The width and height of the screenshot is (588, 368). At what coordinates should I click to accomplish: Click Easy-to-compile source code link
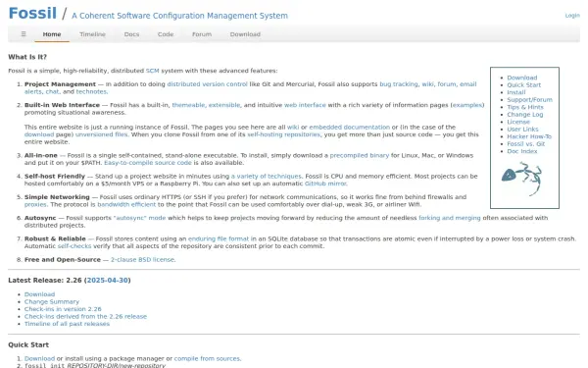pos(148,163)
